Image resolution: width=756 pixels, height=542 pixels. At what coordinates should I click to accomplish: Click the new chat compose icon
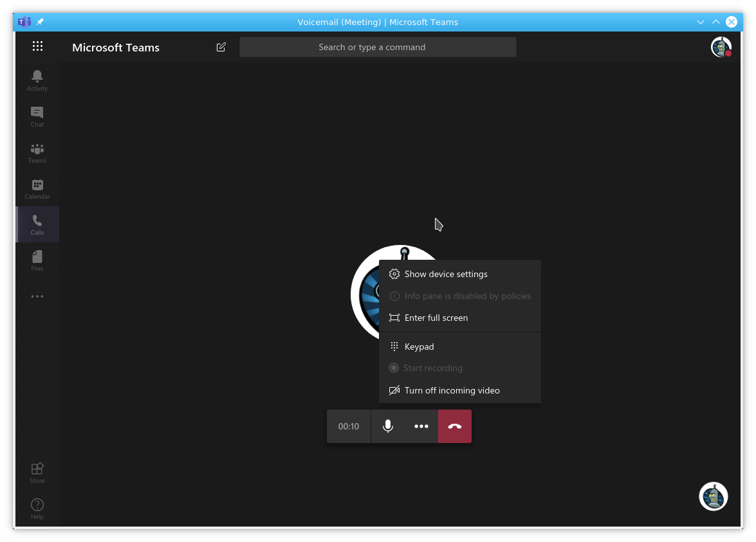click(x=221, y=47)
